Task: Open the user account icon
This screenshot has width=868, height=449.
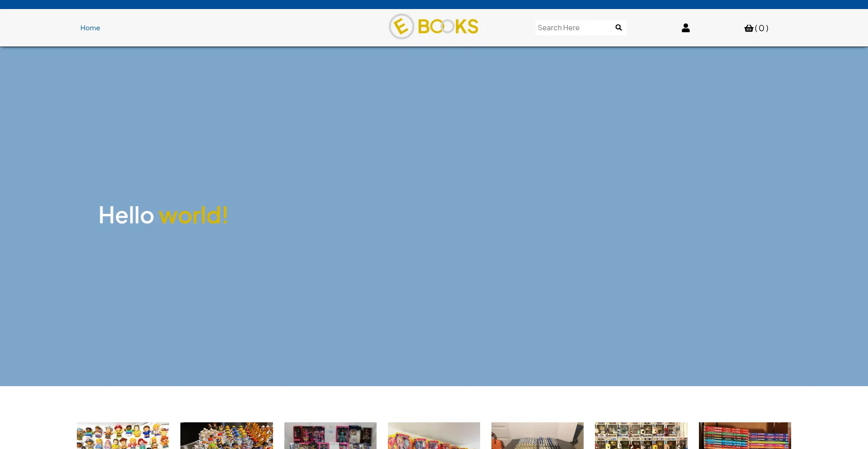Action: coord(686,28)
